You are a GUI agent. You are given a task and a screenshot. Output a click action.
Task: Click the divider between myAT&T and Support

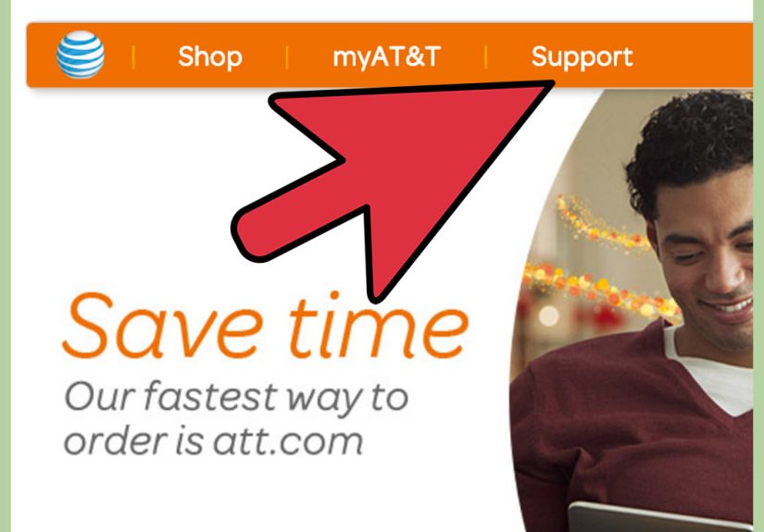pos(486,57)
